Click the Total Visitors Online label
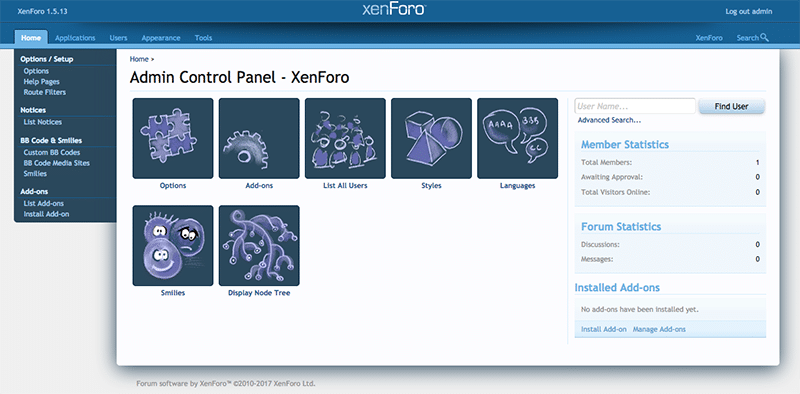800x394 pixels. coord(616,192)
